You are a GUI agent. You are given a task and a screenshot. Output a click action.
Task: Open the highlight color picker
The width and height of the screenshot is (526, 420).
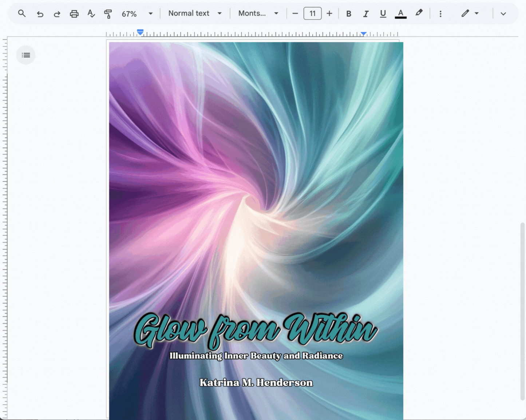pos(419,13)
